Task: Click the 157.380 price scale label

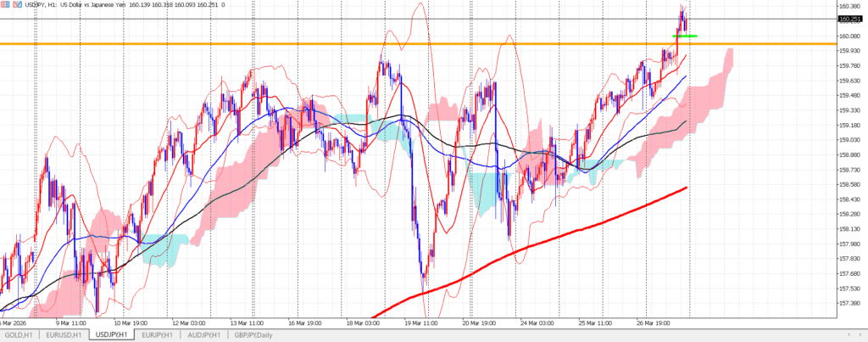Action: point(849,303)
